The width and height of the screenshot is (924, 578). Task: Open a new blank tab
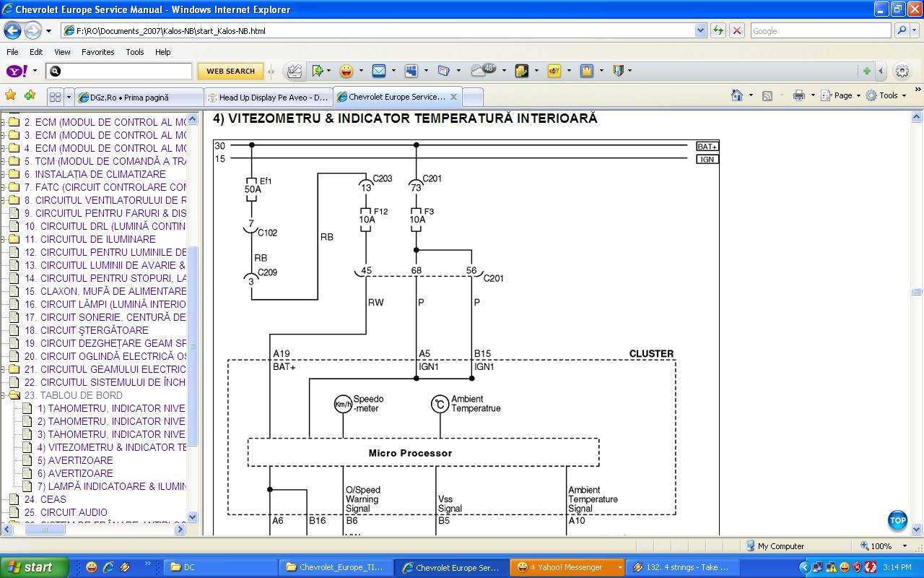(x=473, y=97)
